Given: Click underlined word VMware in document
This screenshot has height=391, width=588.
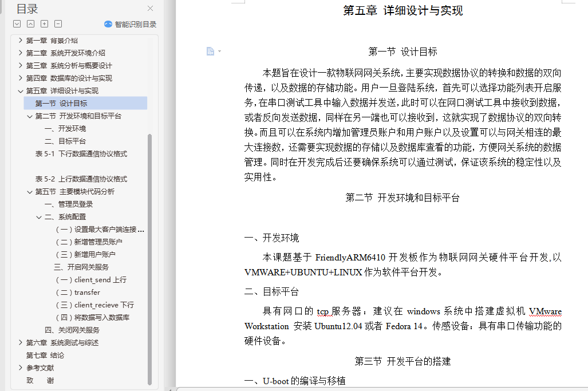Looking at the screenshot, I should (x=545, y=311).
